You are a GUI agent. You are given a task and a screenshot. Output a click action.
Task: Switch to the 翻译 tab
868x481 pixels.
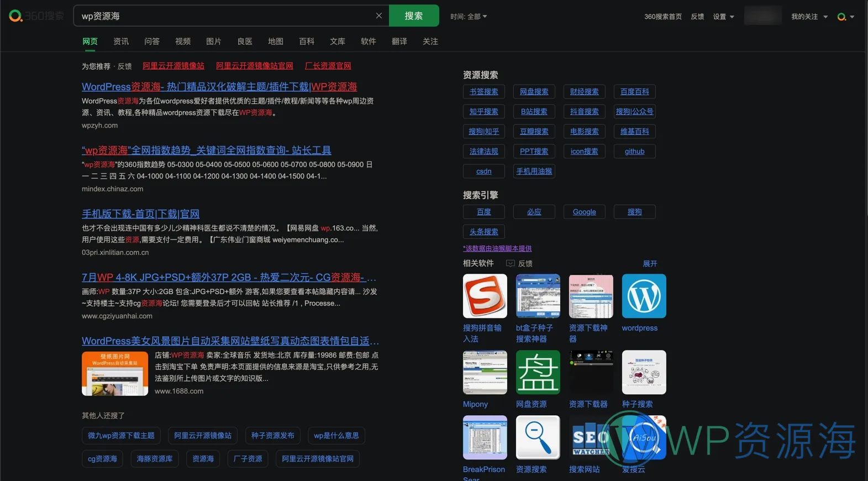pyautogui.click(x=399, y=41)
